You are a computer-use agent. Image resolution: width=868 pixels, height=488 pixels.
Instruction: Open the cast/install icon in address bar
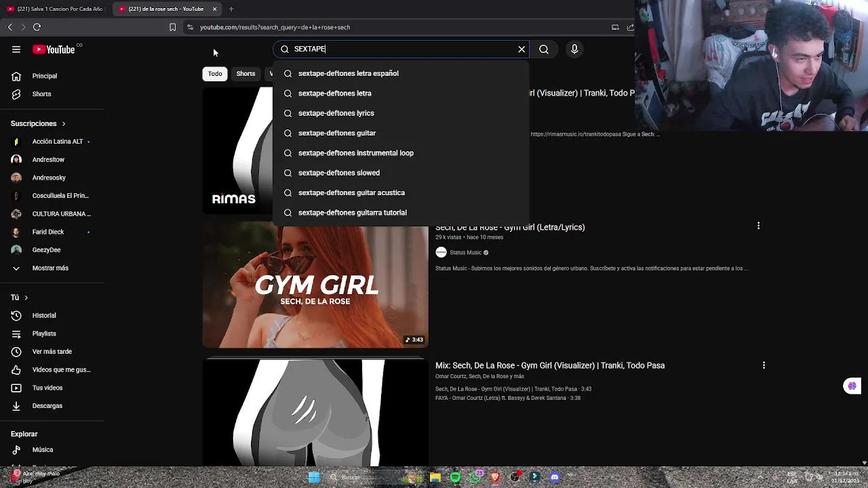pyautogui.click(x=615, y=27)
